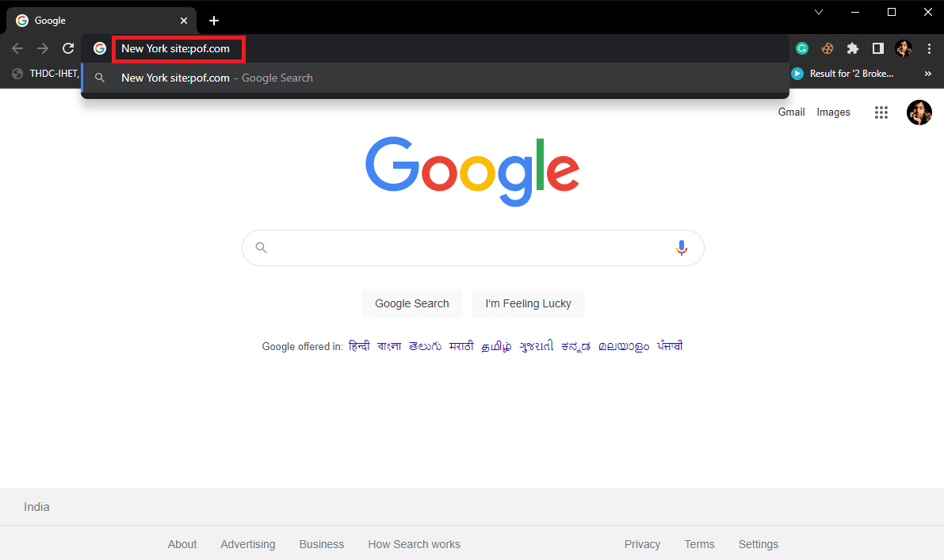
Task: Open the About footer link
Action: 182,544
